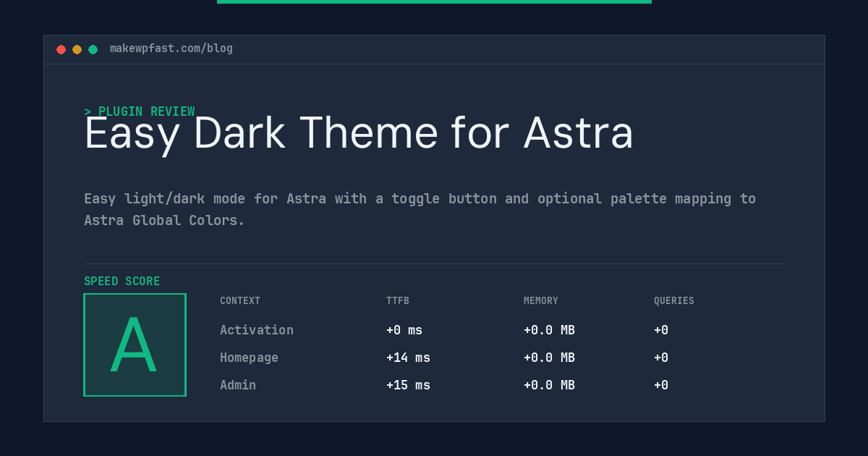Click the red window dot
This screenshot has height=456, width=868.
tap(61, 49)
